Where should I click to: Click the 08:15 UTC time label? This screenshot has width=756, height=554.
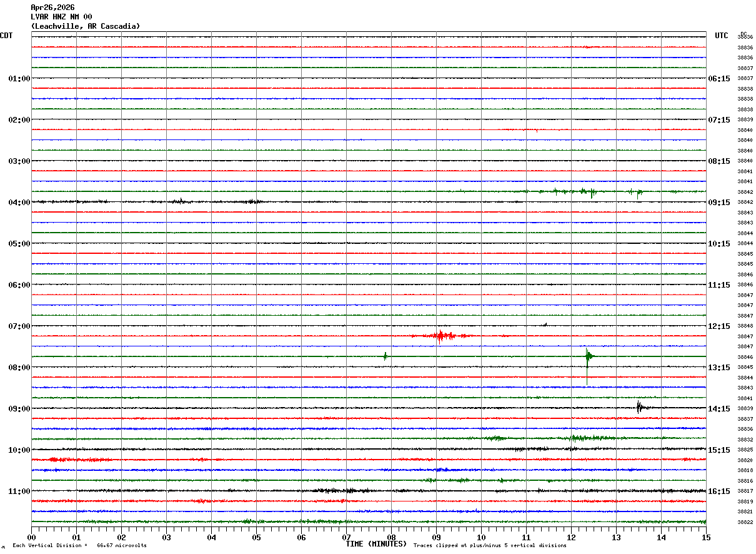pos(719,161)
